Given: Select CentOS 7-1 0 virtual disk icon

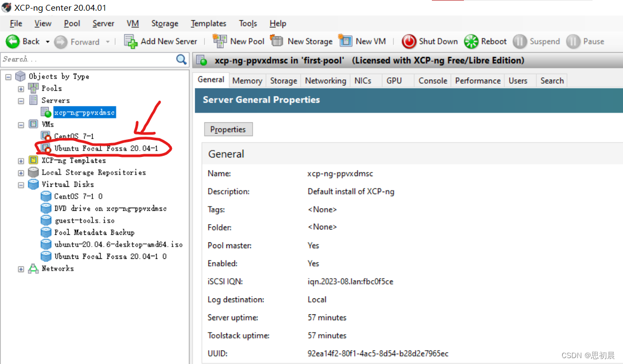Looking at the screenshot, I should tap(46, 196).
